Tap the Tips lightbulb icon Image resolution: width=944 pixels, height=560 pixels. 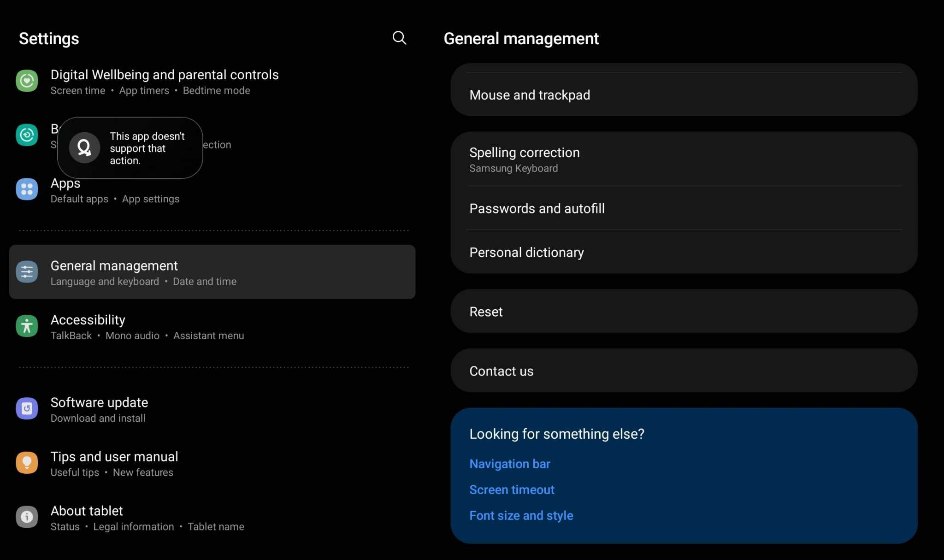(27, 463)
